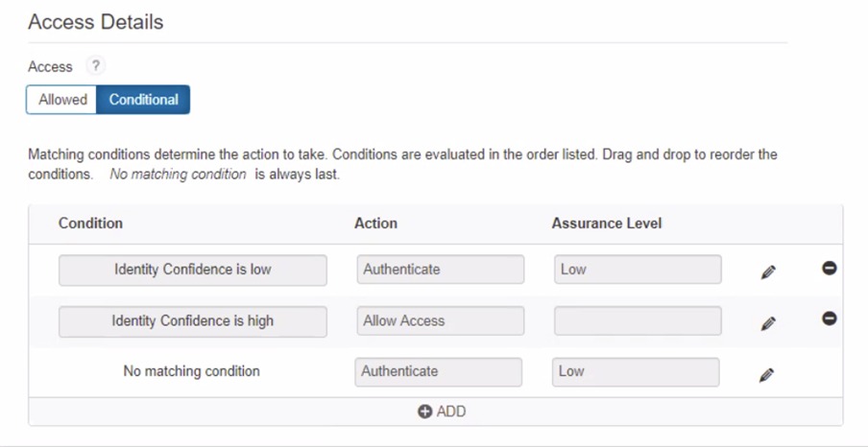Click the ADD condition text

[451, 412]
